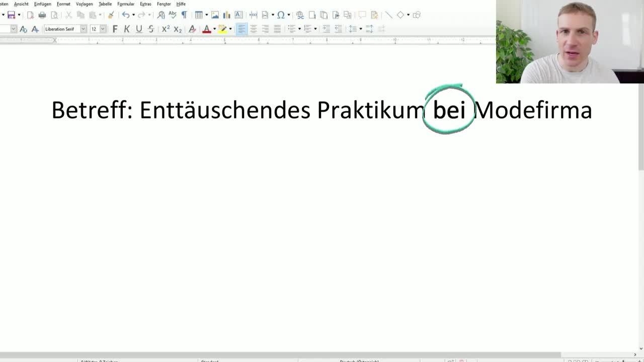The height and width of the screenshot is (362, 644).
Task: Open the Format menu
Action: [x=63, y=4]
